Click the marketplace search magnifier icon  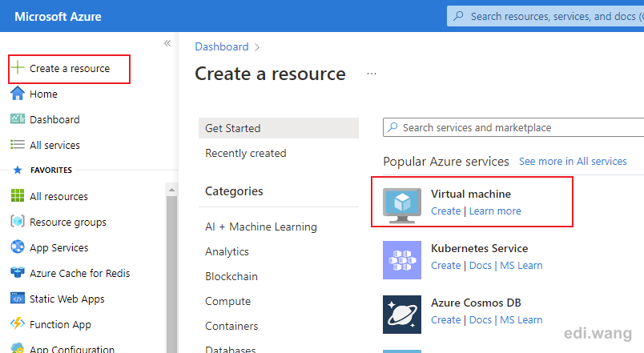(x=392, y=127)
